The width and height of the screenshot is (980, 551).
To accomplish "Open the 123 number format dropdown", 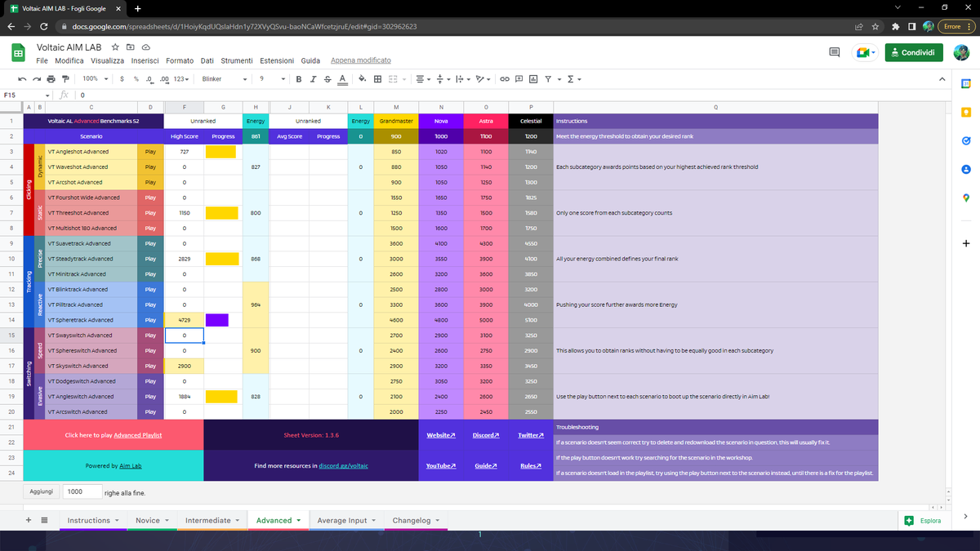I will [183, 79].
